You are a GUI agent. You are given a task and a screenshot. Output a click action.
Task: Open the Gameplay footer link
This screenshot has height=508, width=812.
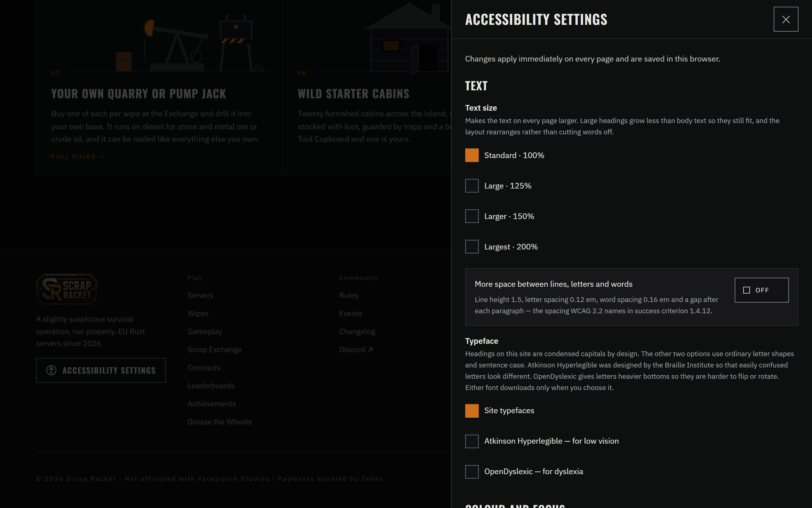205,332
